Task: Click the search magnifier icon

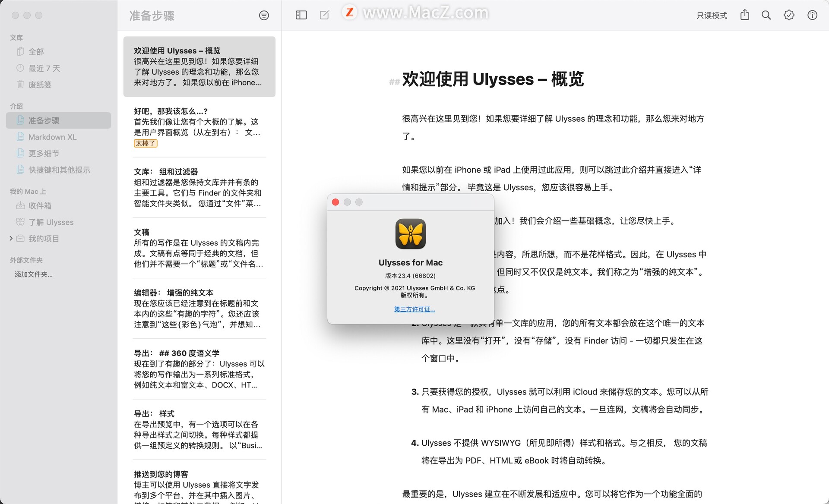Action: 766,15
